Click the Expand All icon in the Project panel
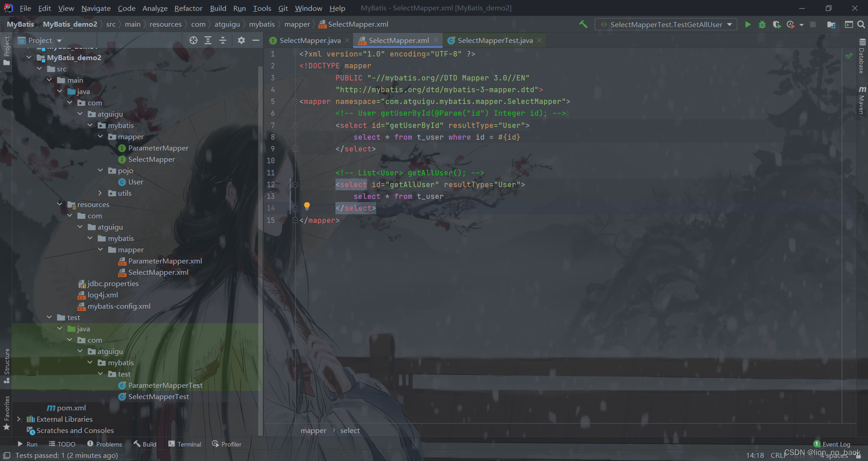868x461 pixels. pyautogui.click(x=208, y=40)
